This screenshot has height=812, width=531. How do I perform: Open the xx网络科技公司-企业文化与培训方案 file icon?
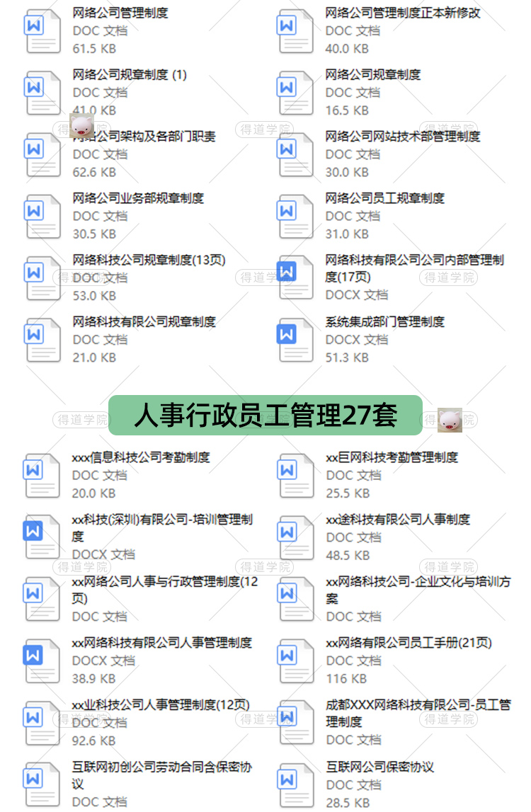[x=295, y=599]
